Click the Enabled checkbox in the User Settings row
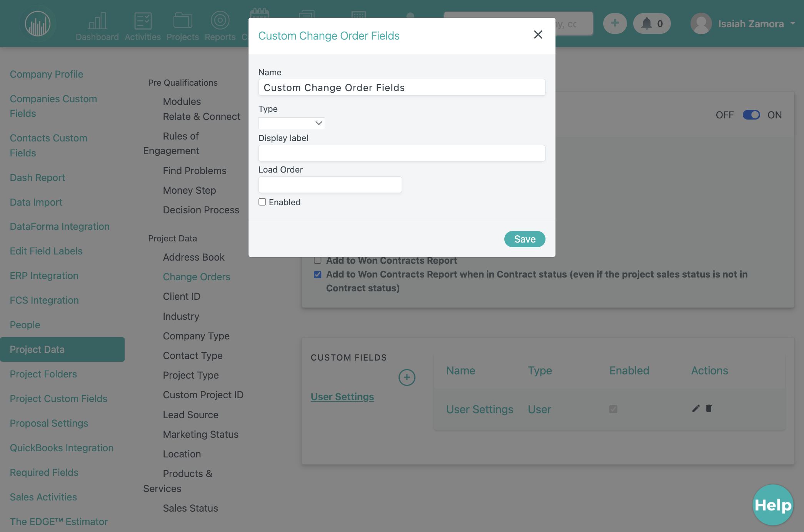The height and width of the screenshot is (532, 804). [613, 409]
